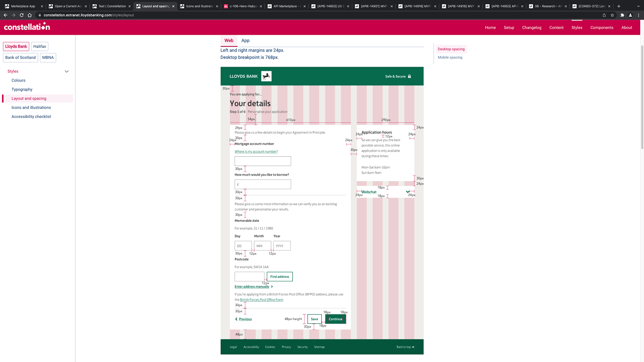
Task: Select the Lloyds Bank brand toggle
Action: coord(16,46)
